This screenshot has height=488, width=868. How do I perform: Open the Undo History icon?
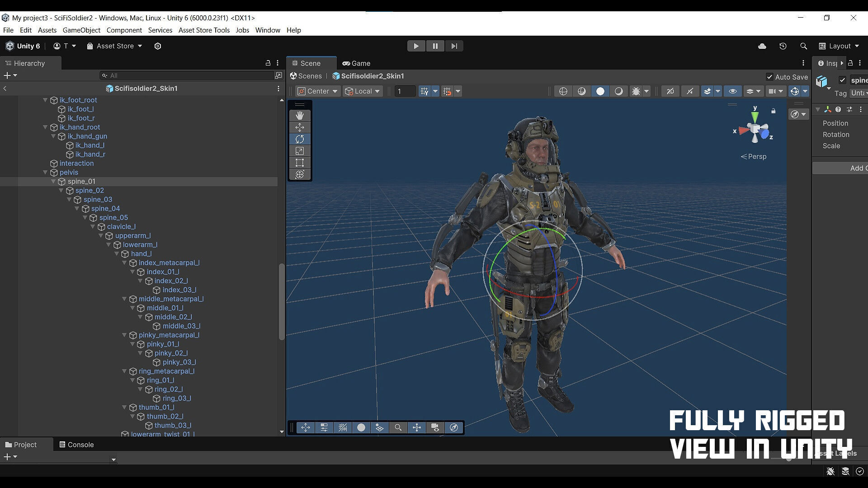(783, 46)
